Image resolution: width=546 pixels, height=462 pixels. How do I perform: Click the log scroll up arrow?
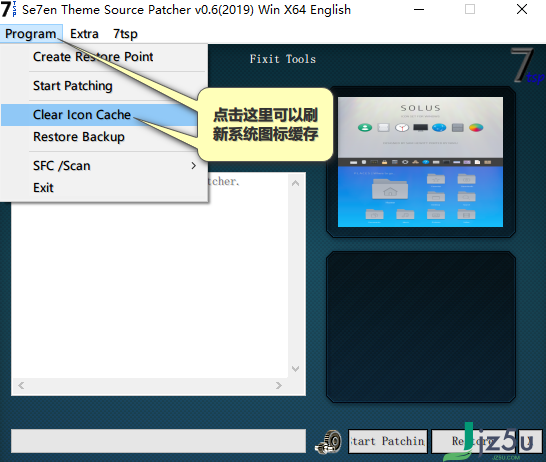[295, 183]
